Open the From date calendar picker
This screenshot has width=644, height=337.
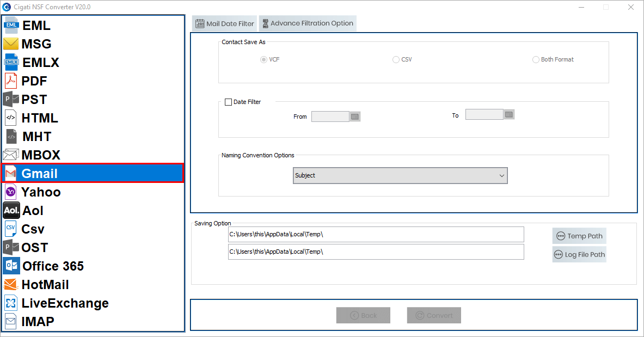tap(355, 117)
